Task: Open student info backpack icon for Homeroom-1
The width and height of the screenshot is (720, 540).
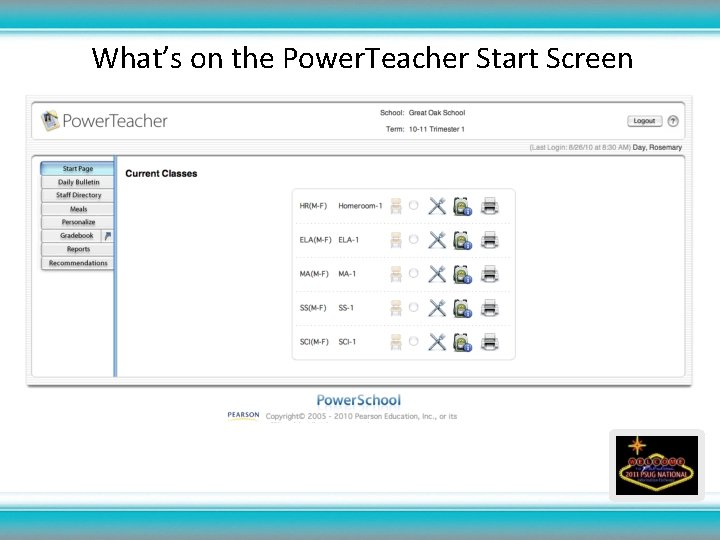Action: [462, 206]
